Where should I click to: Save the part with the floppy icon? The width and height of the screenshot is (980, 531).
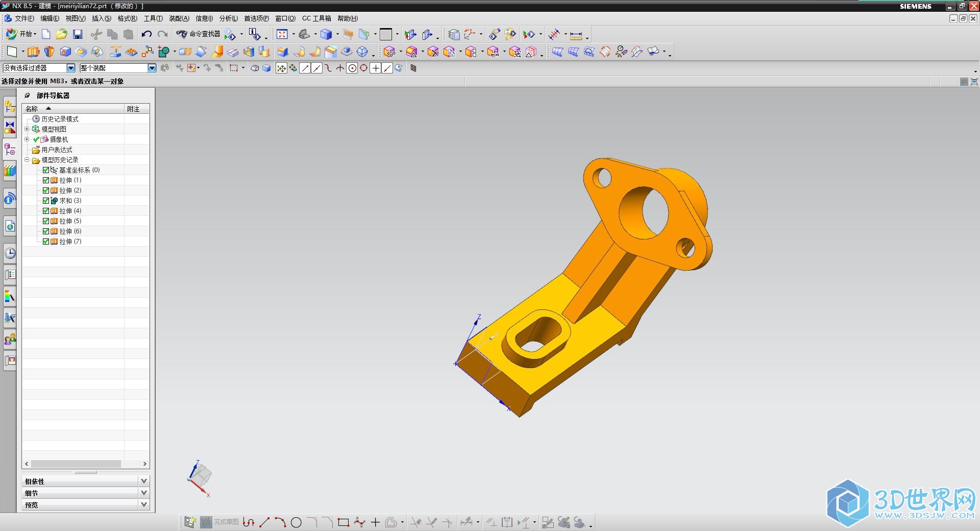[78, 34]
